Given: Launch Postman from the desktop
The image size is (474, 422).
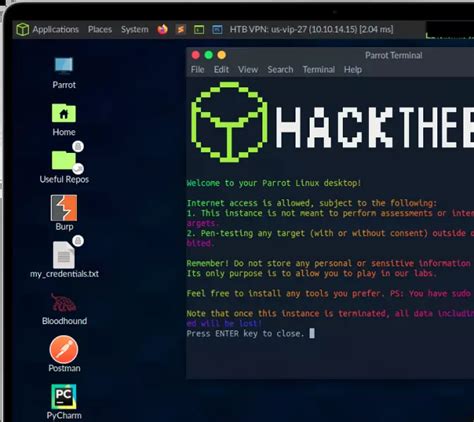Looking at the screenshot, I should point(64,354).
